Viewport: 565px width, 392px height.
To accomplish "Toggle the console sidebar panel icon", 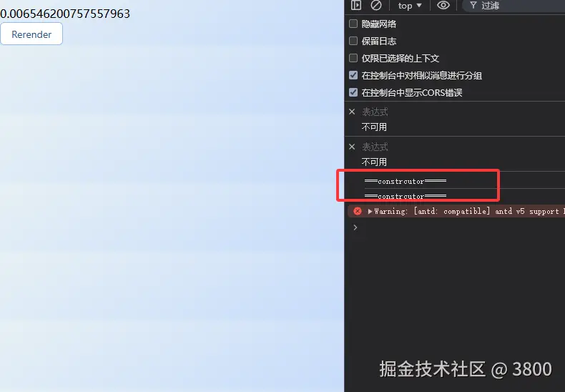I will tap(356, 5).
